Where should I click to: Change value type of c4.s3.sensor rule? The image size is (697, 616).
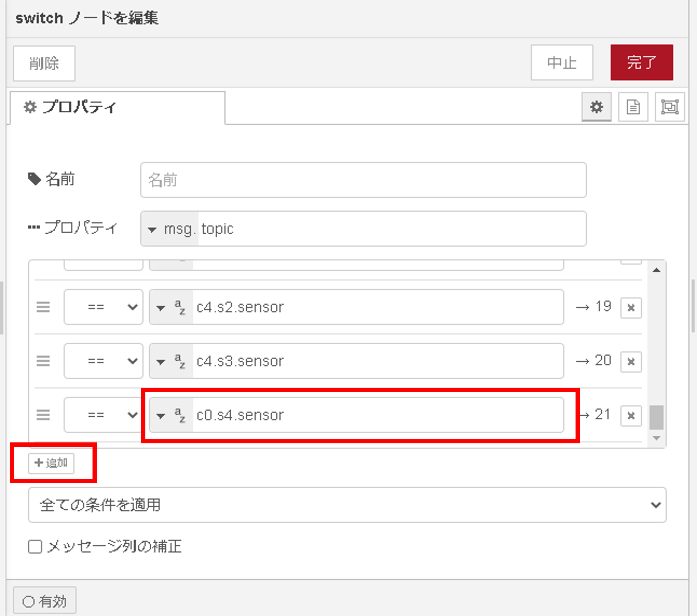(x=171, y=361)
